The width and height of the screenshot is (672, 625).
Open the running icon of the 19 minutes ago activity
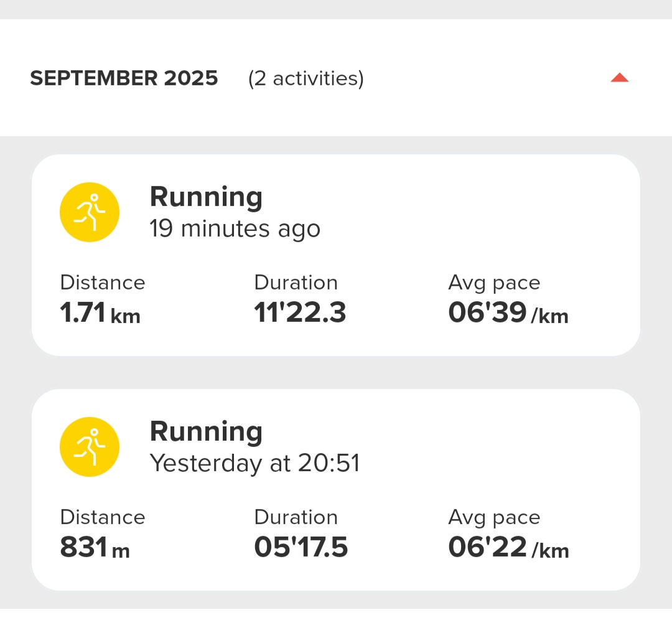[x=90, y=212]
